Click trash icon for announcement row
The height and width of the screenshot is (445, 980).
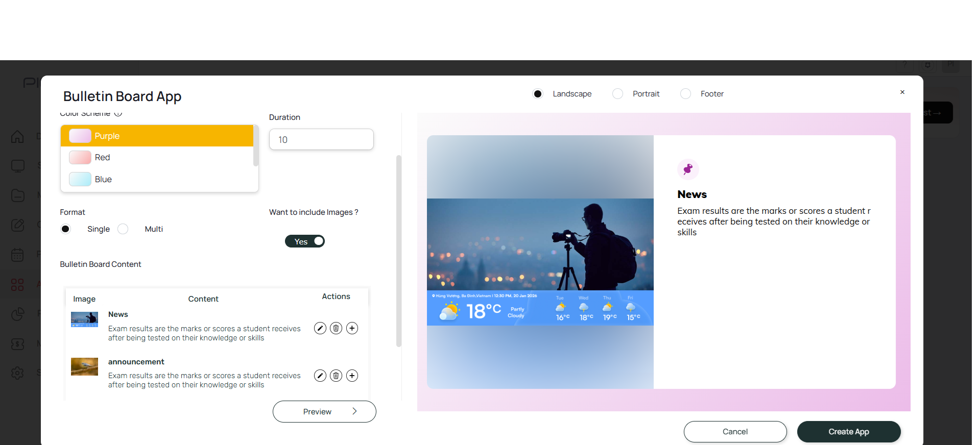336,376
